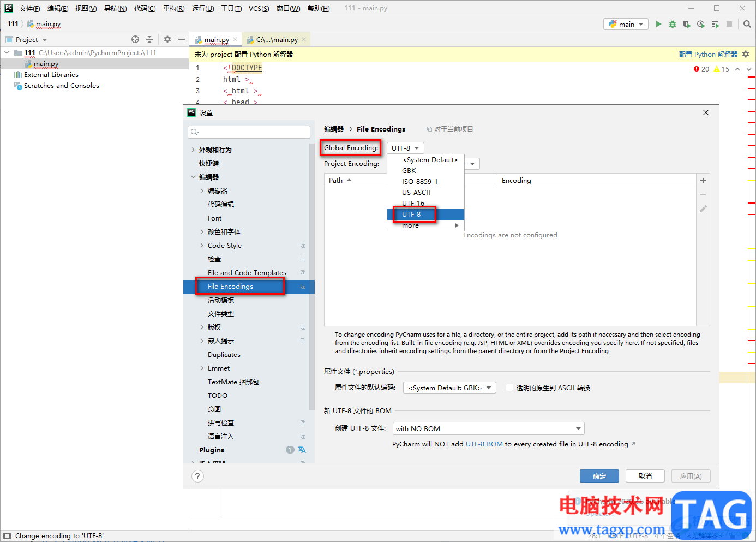This screenshot has width=756, height=542.
Task: Select File and Code Templates item
Action: (x=247, y=273)
